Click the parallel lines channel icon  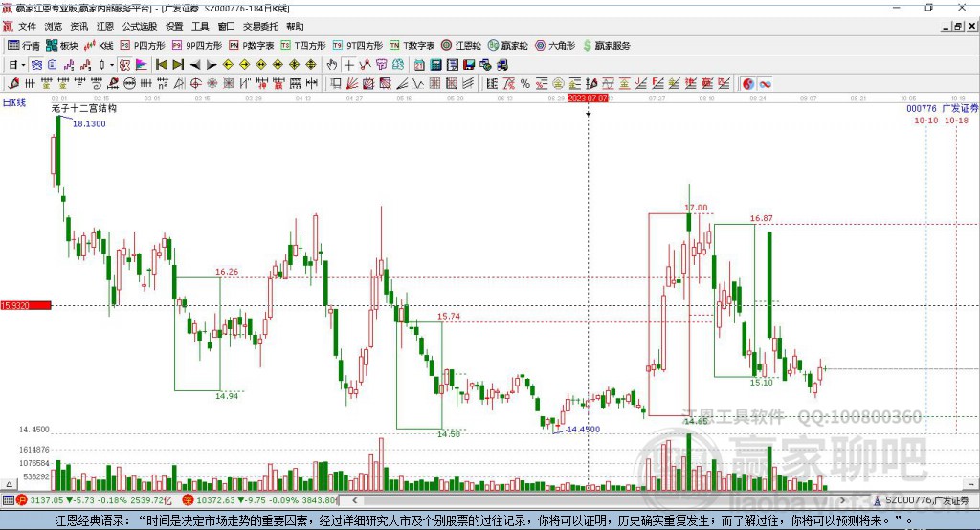tap(468, 84)
